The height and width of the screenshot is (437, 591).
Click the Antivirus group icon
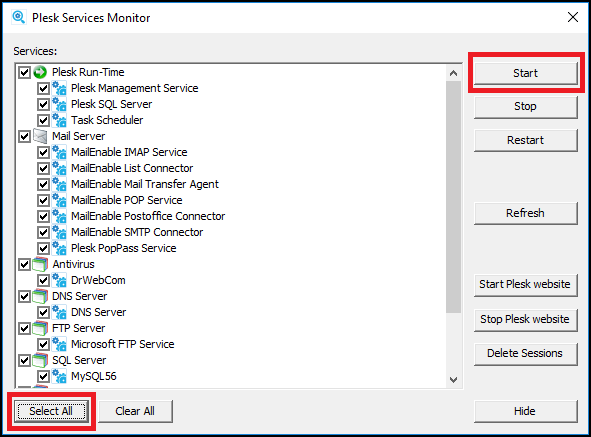(40, 264)
